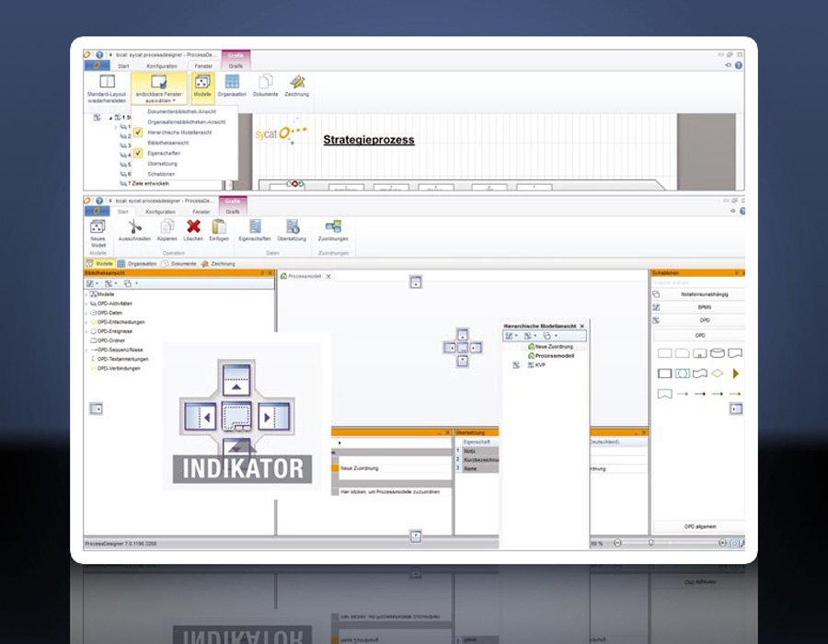
Task: Switch to Konfiguration tab in upper window
Action: point(162,66)
